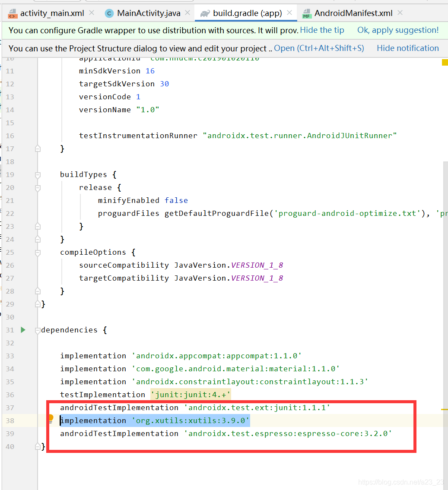The image size is (448, 490).
Task: Click the fold end marker at line 24
Action: [38, 239]
